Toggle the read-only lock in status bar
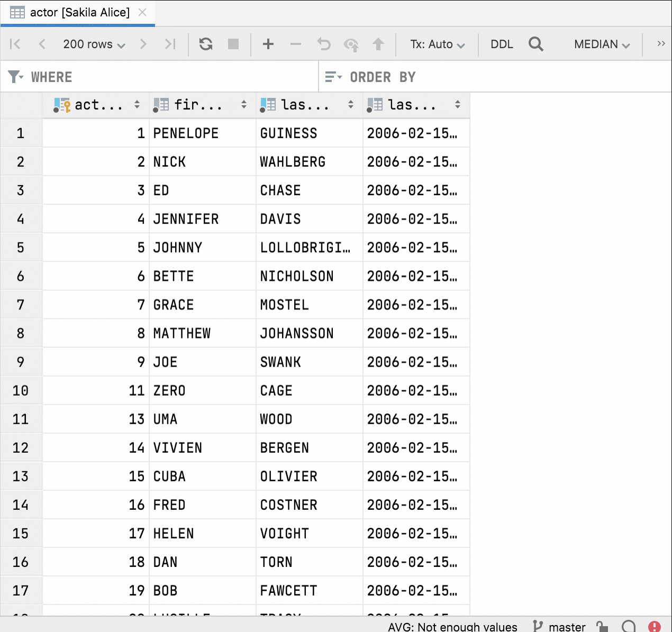Image resolution: width=672 pixels, height=632 pixels. click(602, 627)
